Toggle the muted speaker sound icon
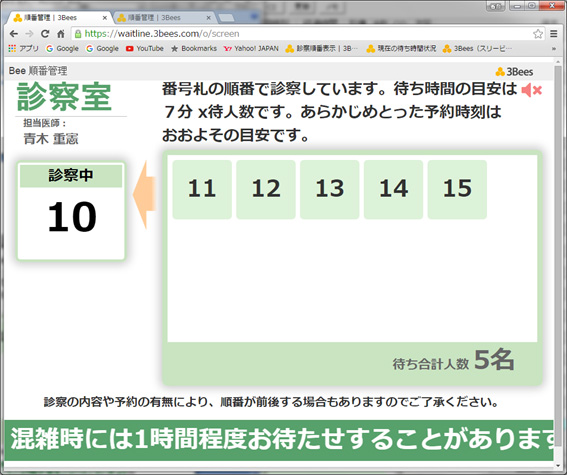Viewport: 567px width, 475px height. point(532,90)
